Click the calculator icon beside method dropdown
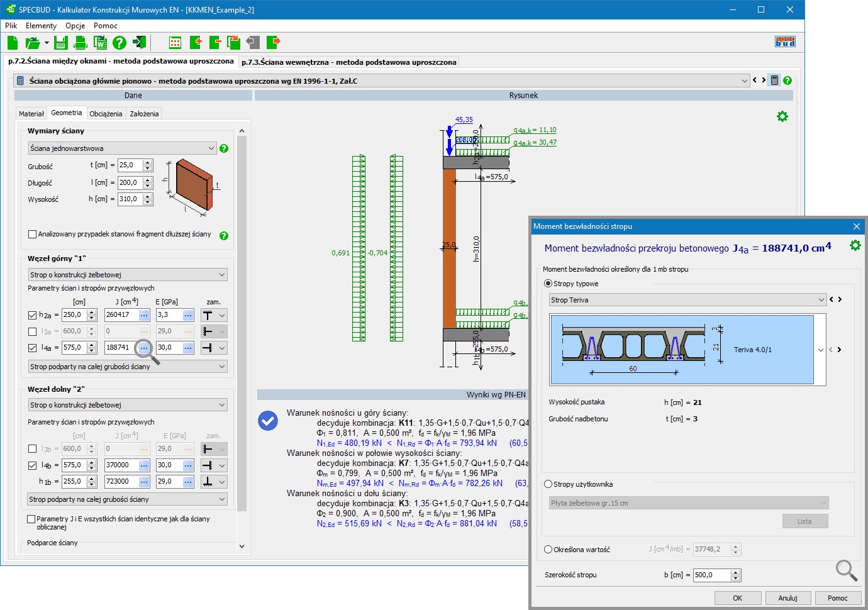868x610 pixels. (x=774, y=80)
